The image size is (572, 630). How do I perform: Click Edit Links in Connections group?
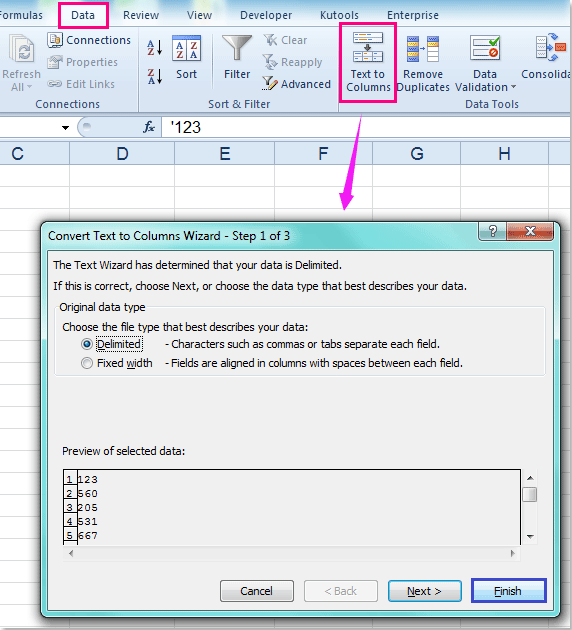(81, 84)
